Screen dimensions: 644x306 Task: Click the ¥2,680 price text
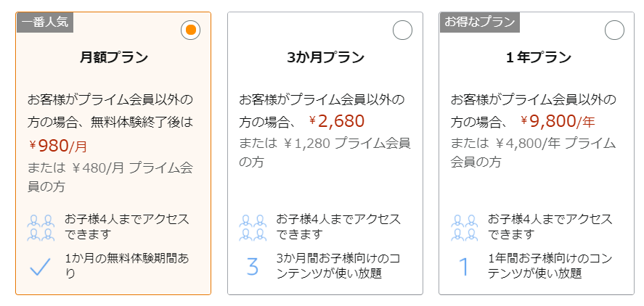(x=337, y=121)
